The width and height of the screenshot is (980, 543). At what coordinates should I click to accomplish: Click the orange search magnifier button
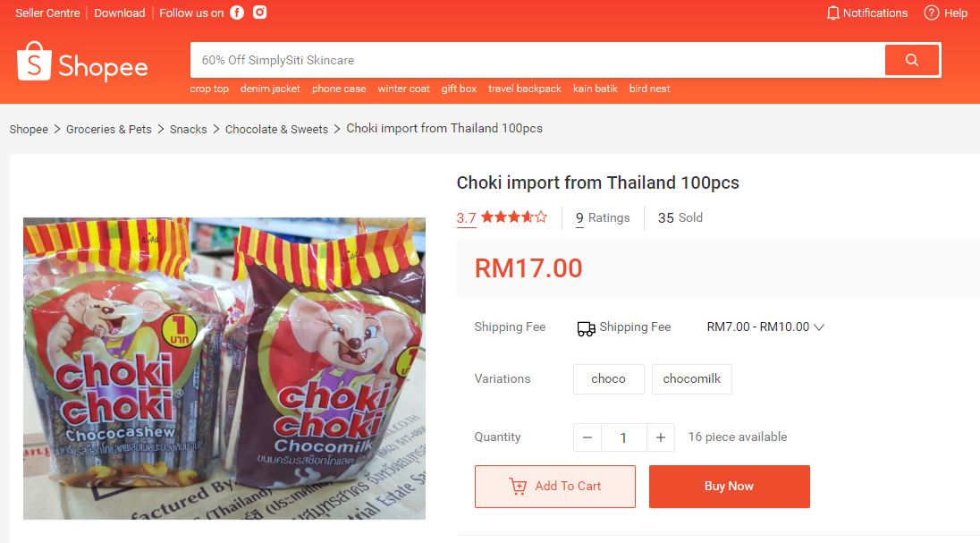tap(912, 60)
